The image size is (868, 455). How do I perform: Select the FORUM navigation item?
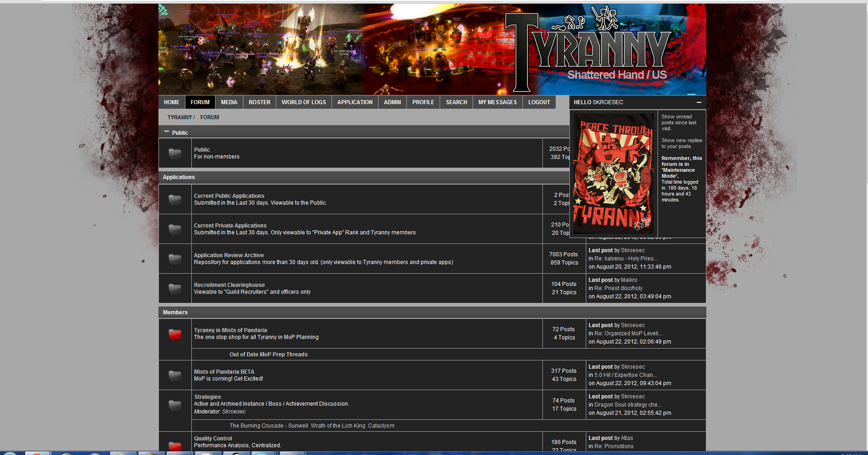[x=200, y=102]
